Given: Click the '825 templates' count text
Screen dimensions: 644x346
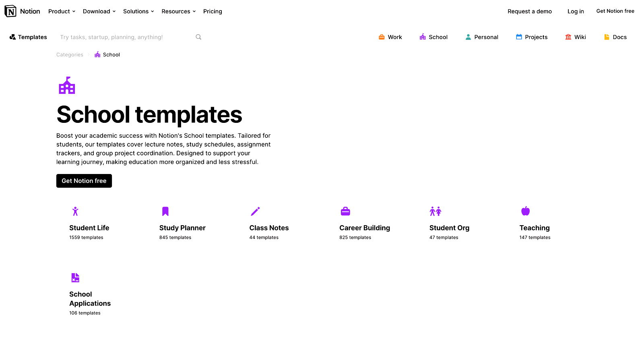Looking at the screenshot, I should coord(355,238).
